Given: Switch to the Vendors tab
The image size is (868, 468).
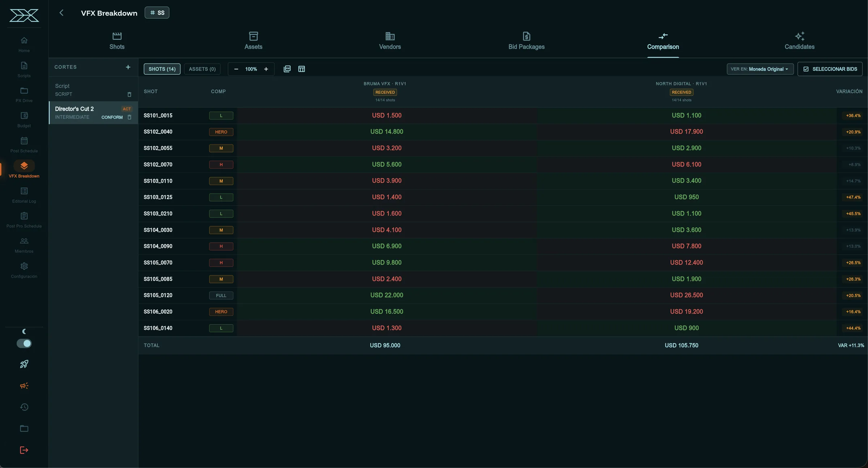Looking at the screenshot, I should [x=390, y=41].
